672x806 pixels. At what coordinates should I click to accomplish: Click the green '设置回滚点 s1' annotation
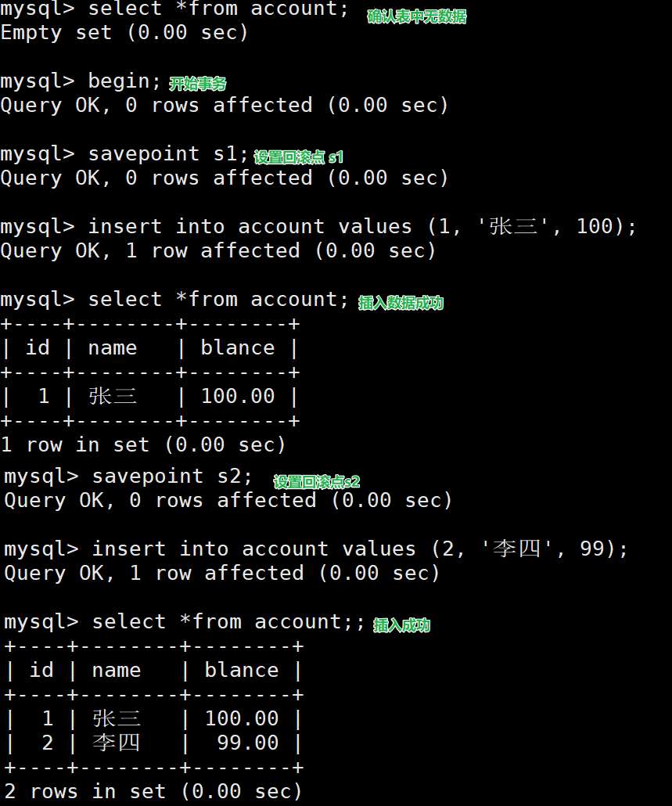[299, 157]
